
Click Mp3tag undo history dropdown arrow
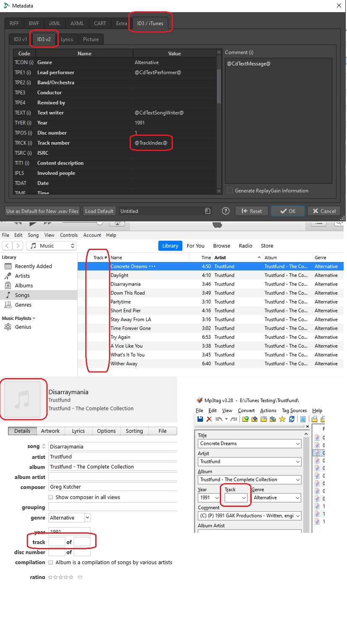pyautogui.click(x=226, y=419)
